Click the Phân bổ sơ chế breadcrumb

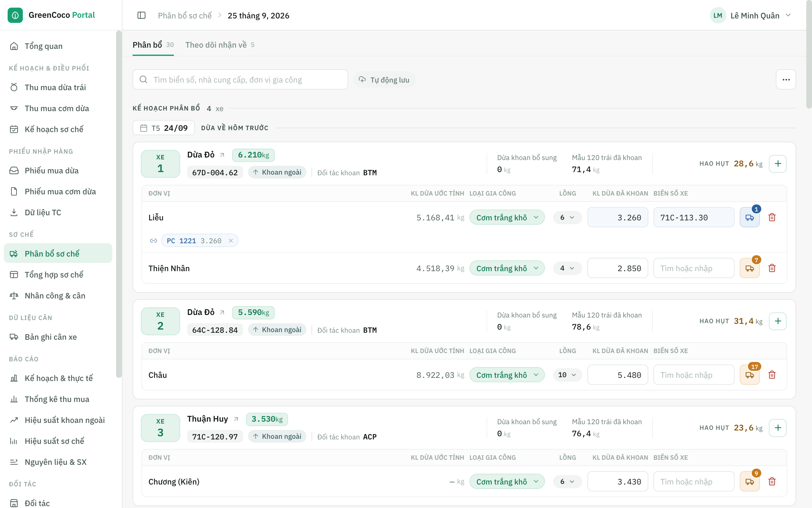pos(185,16)
